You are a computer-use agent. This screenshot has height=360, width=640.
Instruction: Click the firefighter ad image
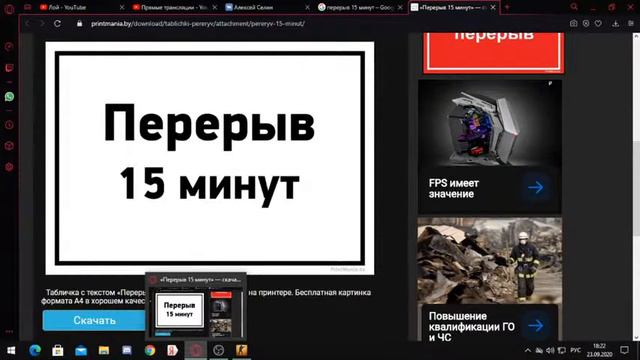point(490,261)
